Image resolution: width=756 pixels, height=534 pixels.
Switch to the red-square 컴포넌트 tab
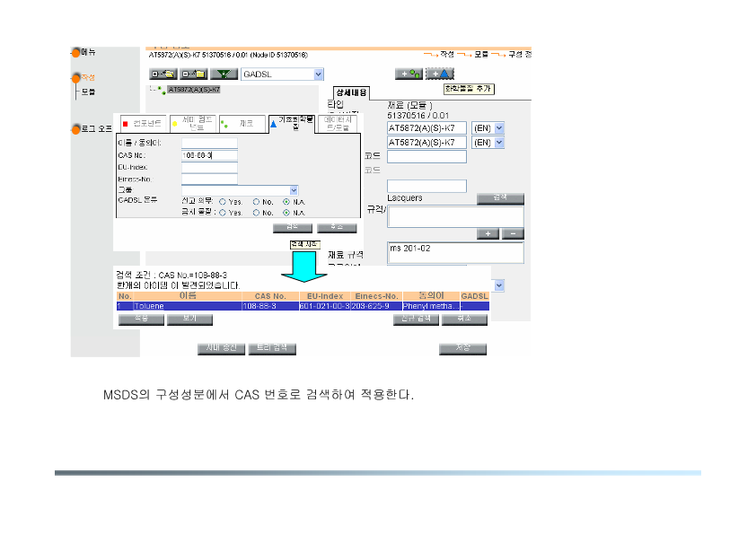(143, 124)
